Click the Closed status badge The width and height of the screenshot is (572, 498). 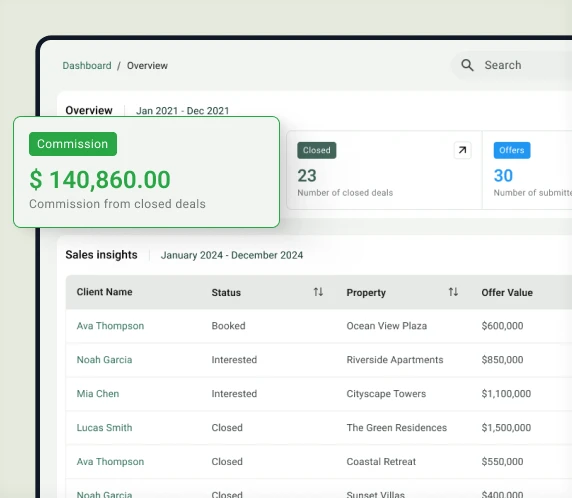pos(317,150)
